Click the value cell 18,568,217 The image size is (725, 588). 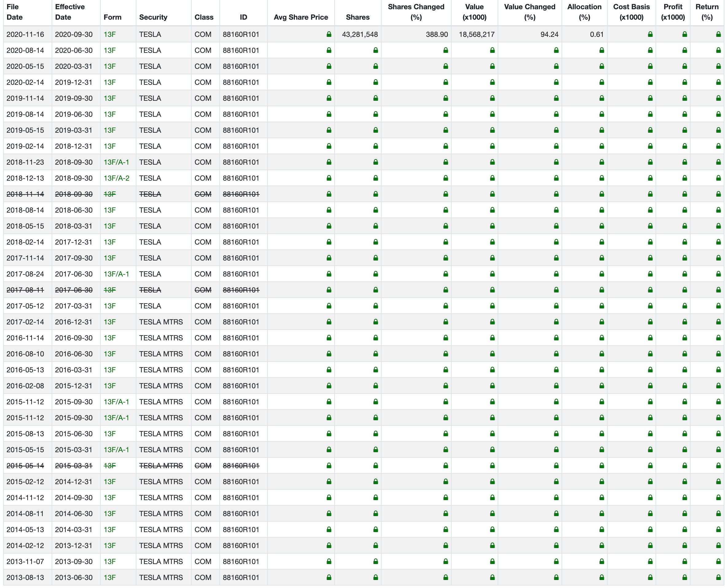pyautogui.click(x=476, y=34)
